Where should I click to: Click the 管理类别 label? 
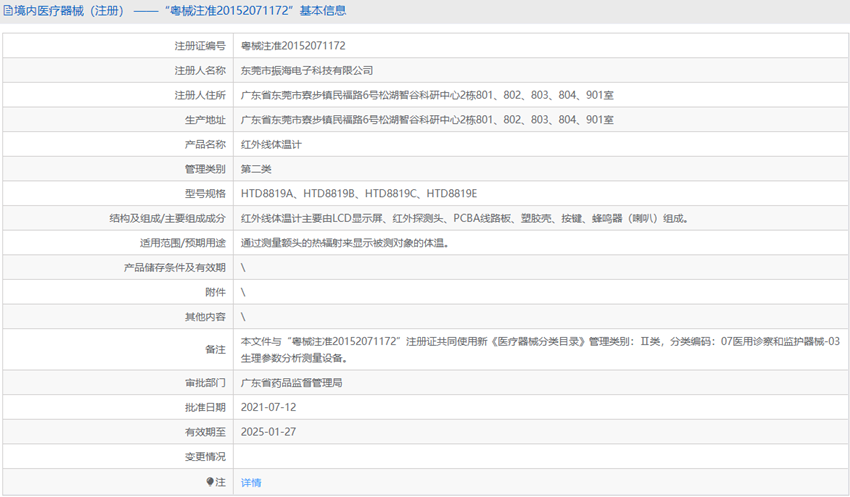(205, 169)
